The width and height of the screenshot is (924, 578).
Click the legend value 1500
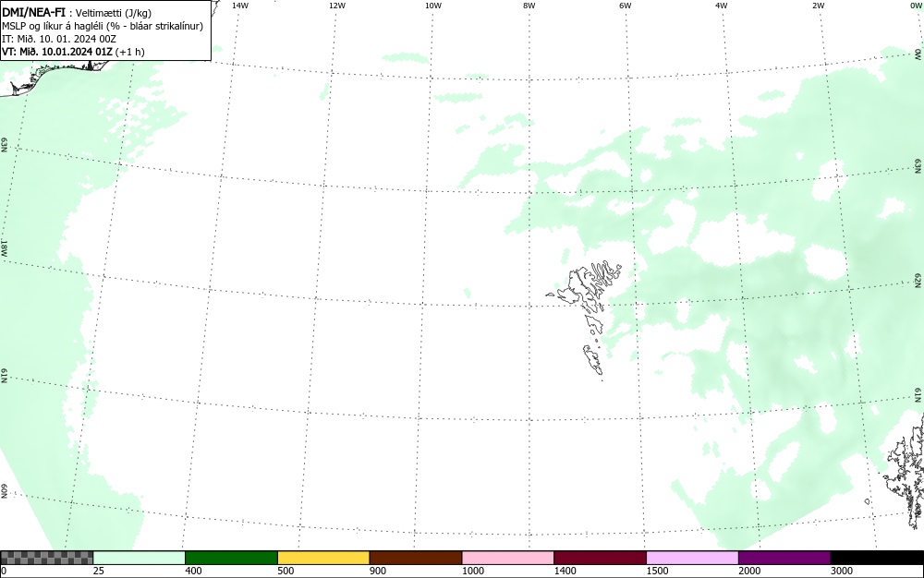(x=657, y=571)
